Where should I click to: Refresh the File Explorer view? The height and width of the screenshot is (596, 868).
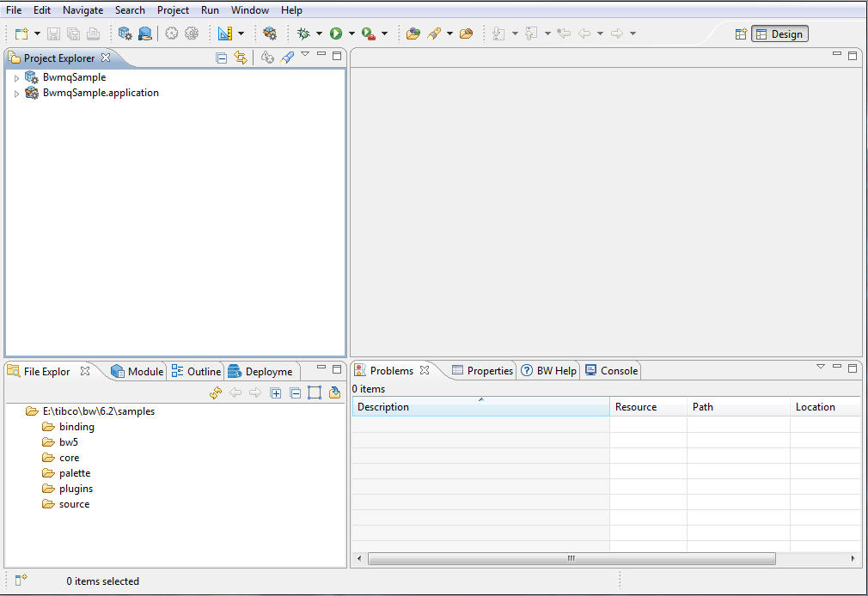(x=216, y=392)
